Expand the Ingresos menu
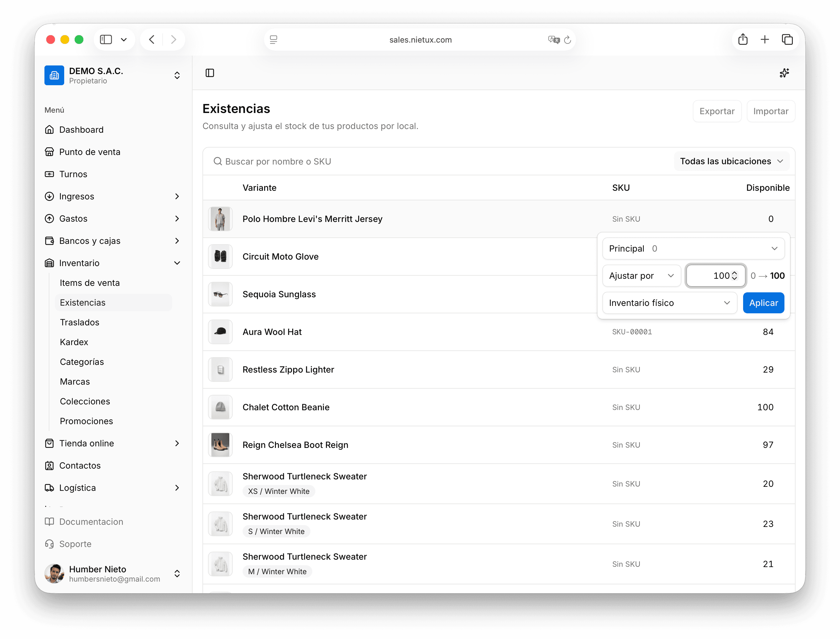The width and height of the screenshot is (840, 639). (113, 196)
